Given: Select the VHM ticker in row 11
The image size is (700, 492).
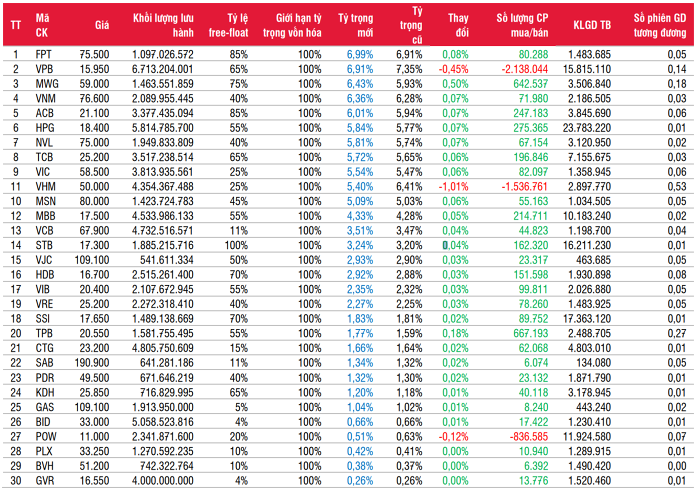Looking at the screenshot, I should pyautogui.click(x=44, y=187).
